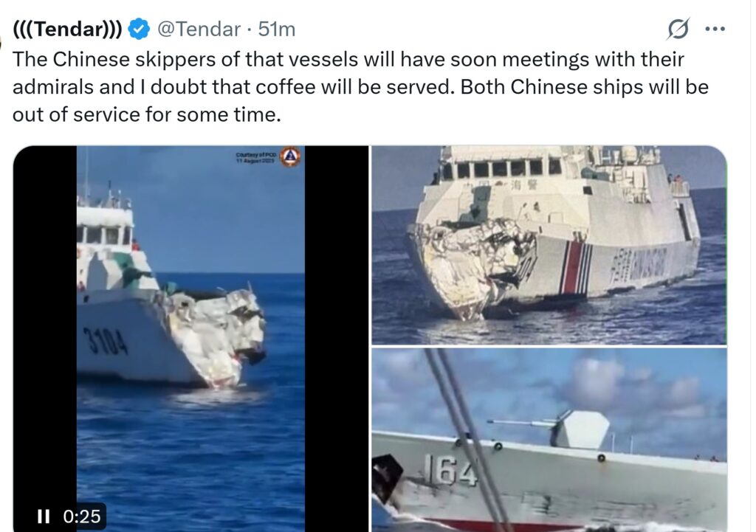Open the photo of the crushed coast guard bow

549,245
